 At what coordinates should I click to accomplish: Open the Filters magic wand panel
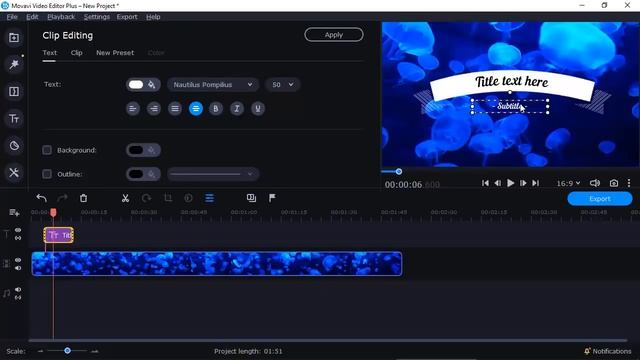tap(14, 64)
